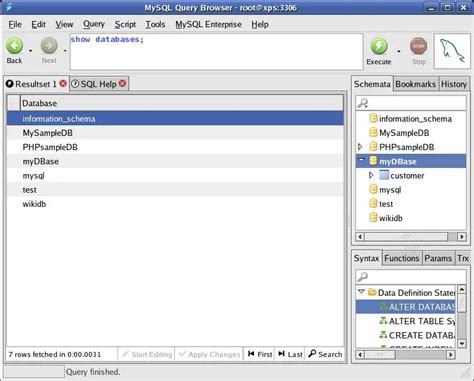Expand the PHPsampleDB schema node
Image resolution: width=474 pixels, height=381 pixels.
(x=360, y=147)
